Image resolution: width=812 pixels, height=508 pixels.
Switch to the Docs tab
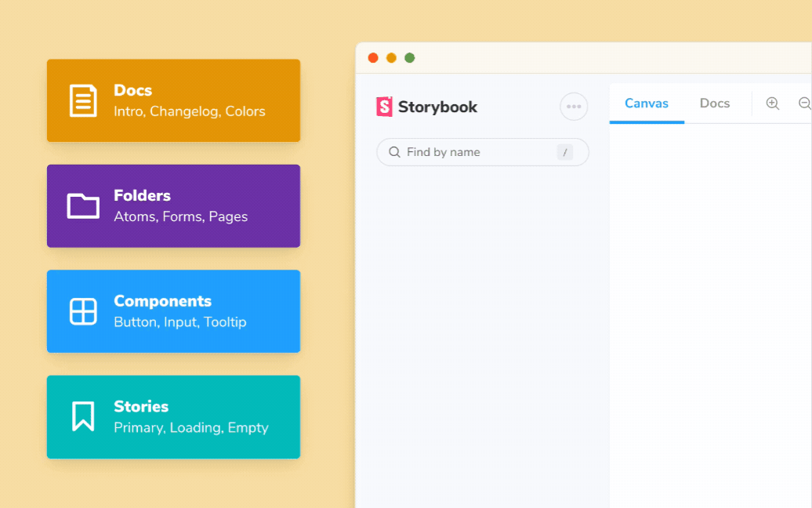(714, 103)
